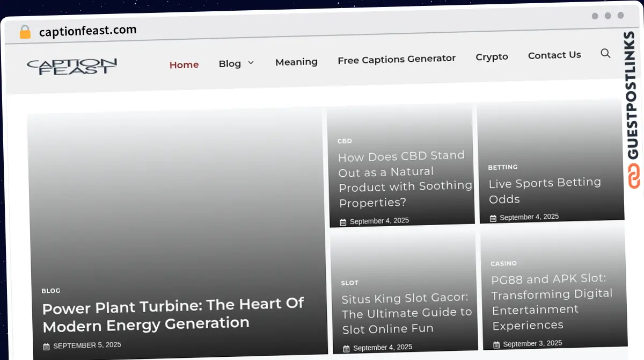
Task: Click the calendar icon on the PG88 casino card
Action: pyautogui.click(x=496, y=343)
